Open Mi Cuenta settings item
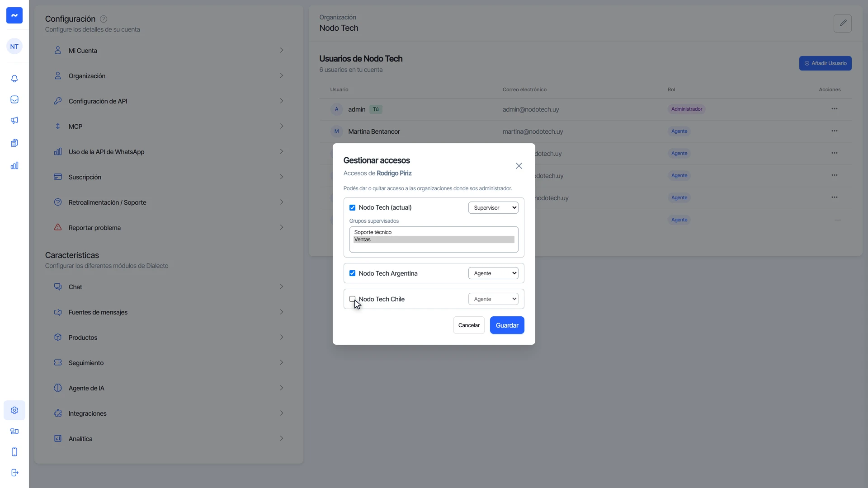This screenshot has height=488, width=868. tap(169, 51)
